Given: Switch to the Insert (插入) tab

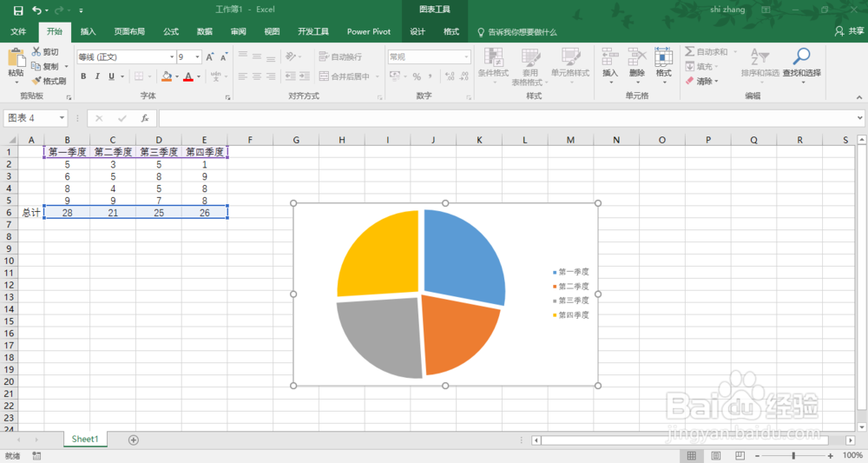Looking at the screenshot, I should click(x=88, y=31).
